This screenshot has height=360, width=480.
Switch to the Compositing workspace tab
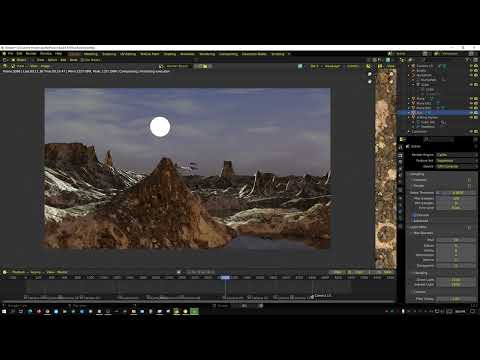[x=228, y=54]
